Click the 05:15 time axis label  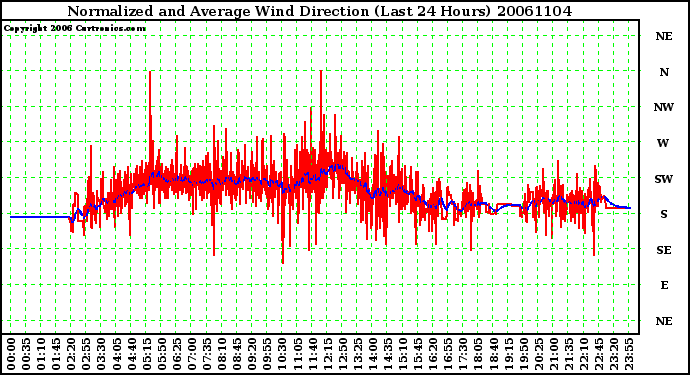147,354
